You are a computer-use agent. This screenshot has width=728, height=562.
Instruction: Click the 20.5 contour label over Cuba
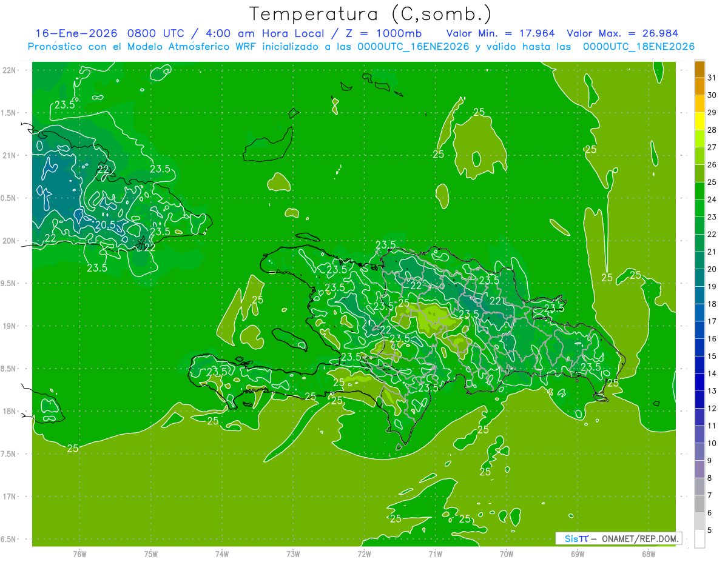click(105, 225)
